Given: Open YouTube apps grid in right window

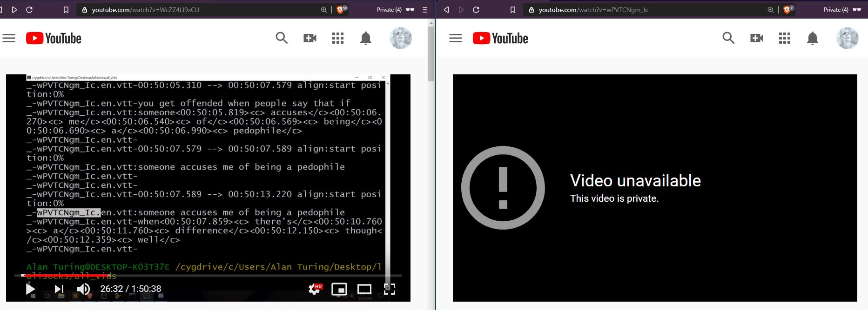Looking at the screenshot, I should tap(785, 38).
